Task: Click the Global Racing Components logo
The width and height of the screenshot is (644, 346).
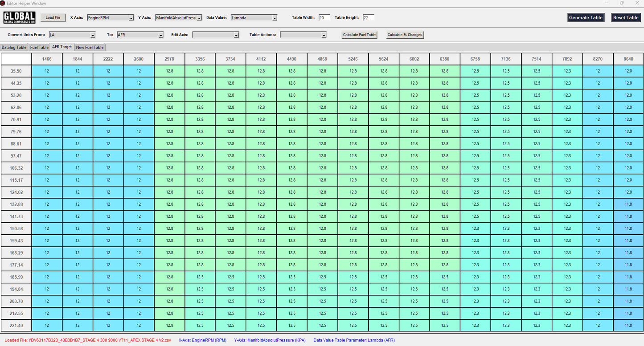Action: tap(20, 18)
